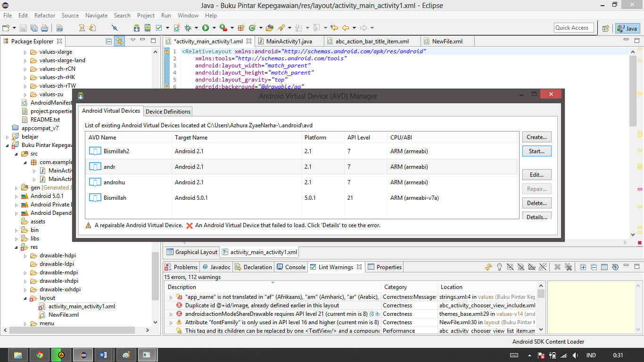Open the Window menu
This screenshot has width=644, height=362.
(x=188, y=16)
